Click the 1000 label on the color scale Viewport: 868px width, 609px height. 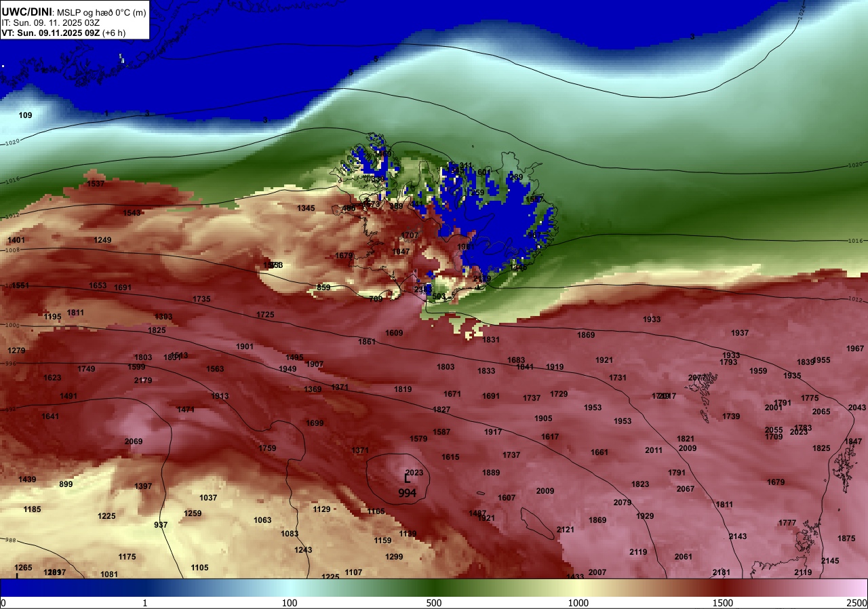578,603
